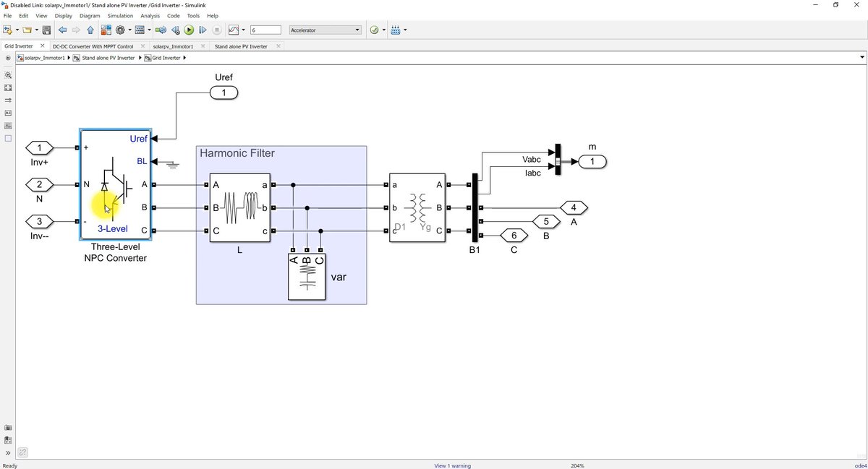Open dropdown arrow next to Model Explorer
This screenshot has width=868, height=469.
point(149,30)
